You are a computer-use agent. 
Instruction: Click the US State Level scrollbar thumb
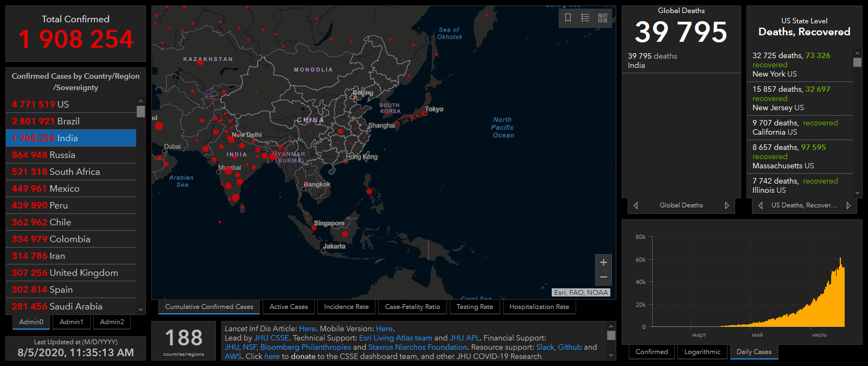[857, 62]
